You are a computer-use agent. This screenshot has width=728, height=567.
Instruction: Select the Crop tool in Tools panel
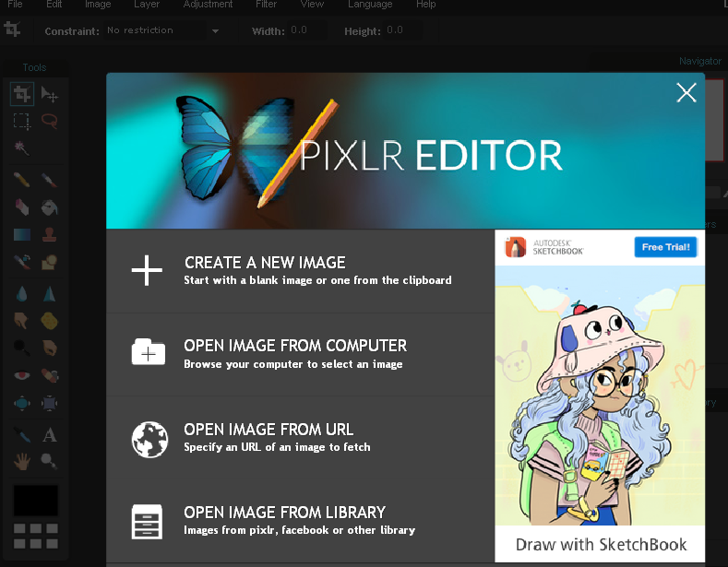(x=22, y=94)
